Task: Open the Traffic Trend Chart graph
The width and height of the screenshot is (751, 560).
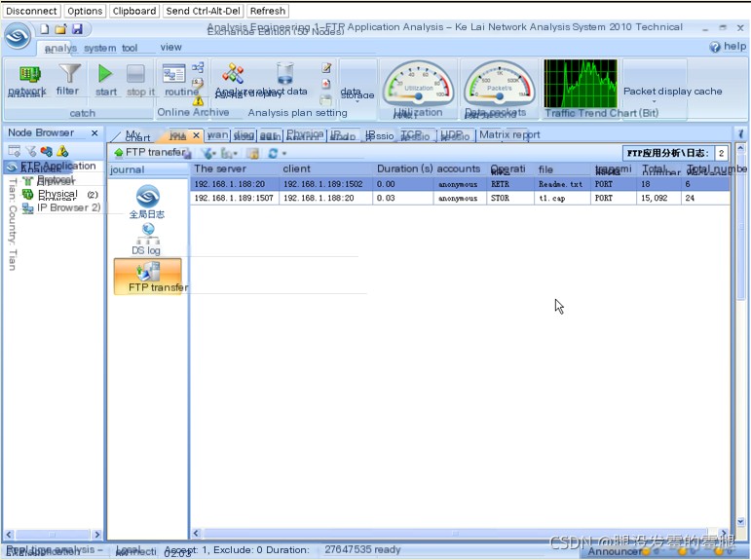Action: (x=580, y=85)
